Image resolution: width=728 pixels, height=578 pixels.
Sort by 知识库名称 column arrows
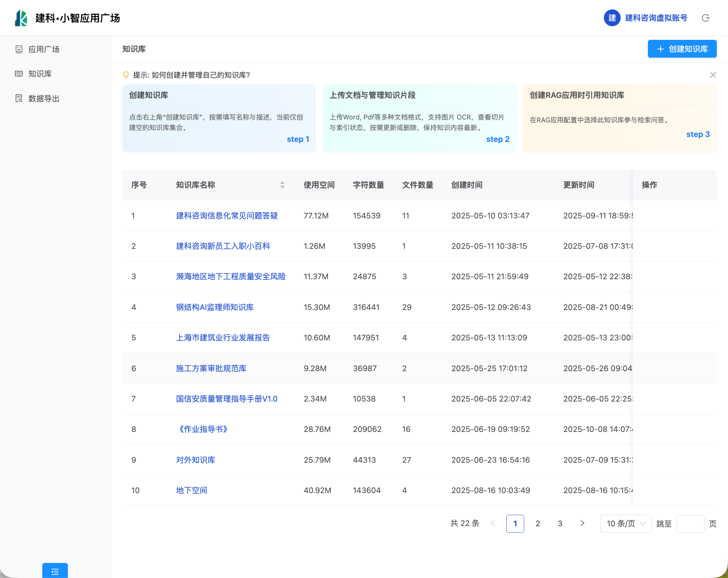click(x=282, y=185)
